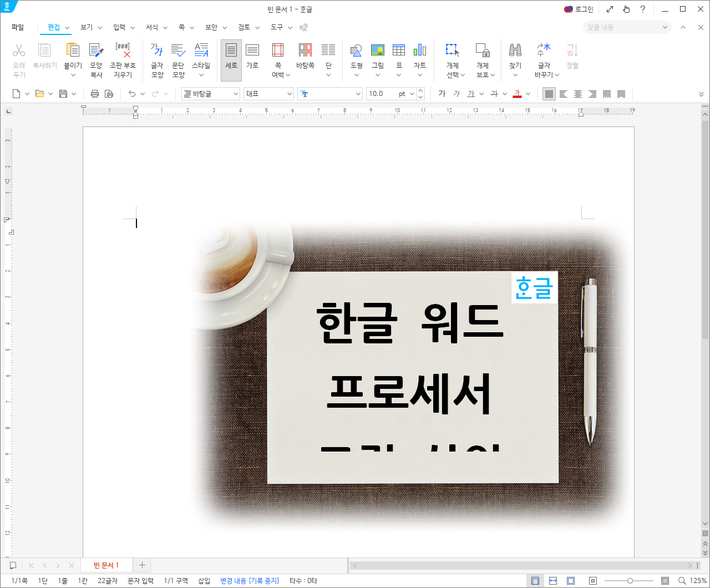
Task: Add new tab with plus button
Action: tap(142, 565)
